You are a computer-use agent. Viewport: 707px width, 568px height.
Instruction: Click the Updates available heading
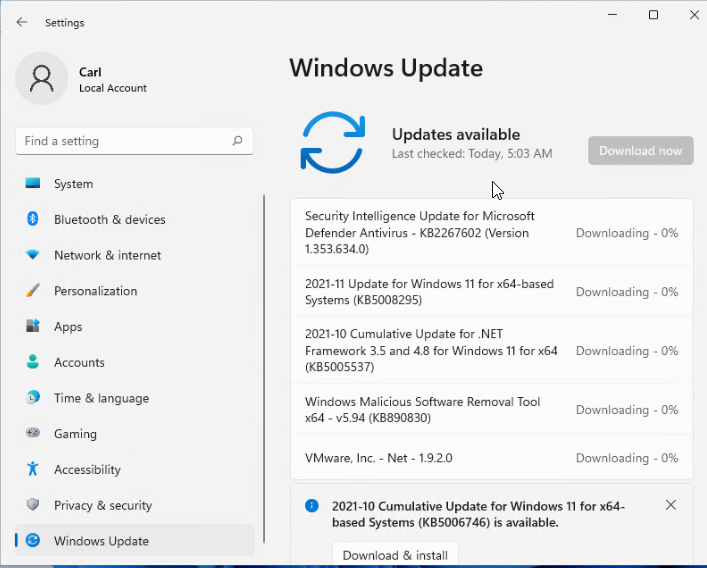pyautogui.click(x=456, y=134)
